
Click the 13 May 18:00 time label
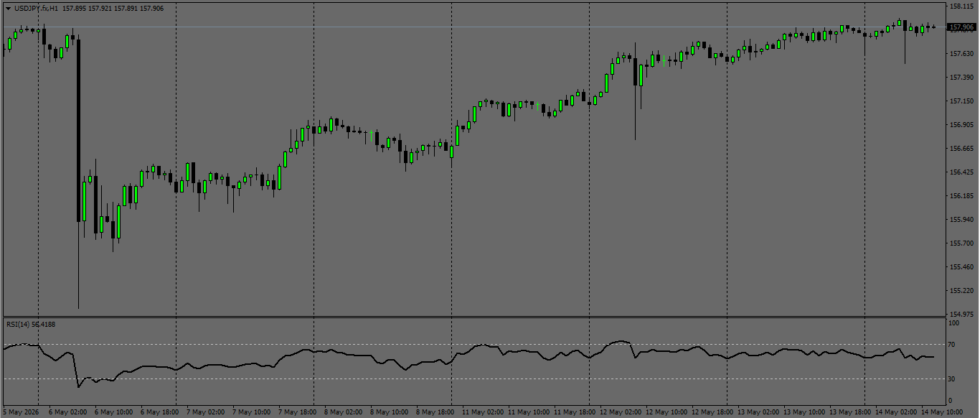(x=849, y=412)
